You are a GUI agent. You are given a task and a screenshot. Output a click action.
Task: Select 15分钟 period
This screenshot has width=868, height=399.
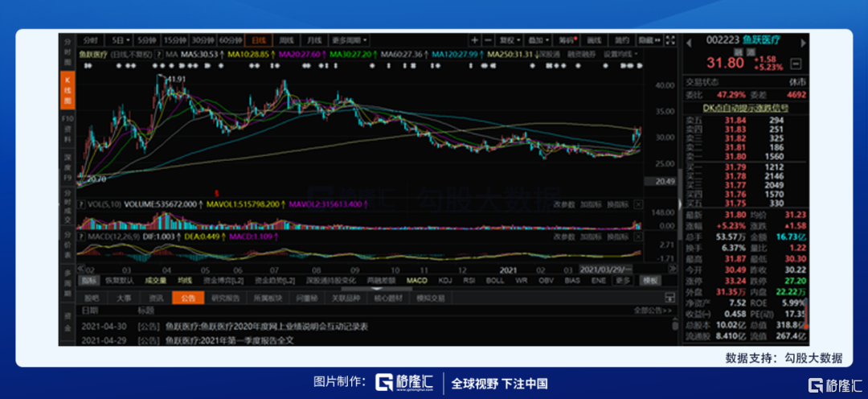tap(175, 40)
